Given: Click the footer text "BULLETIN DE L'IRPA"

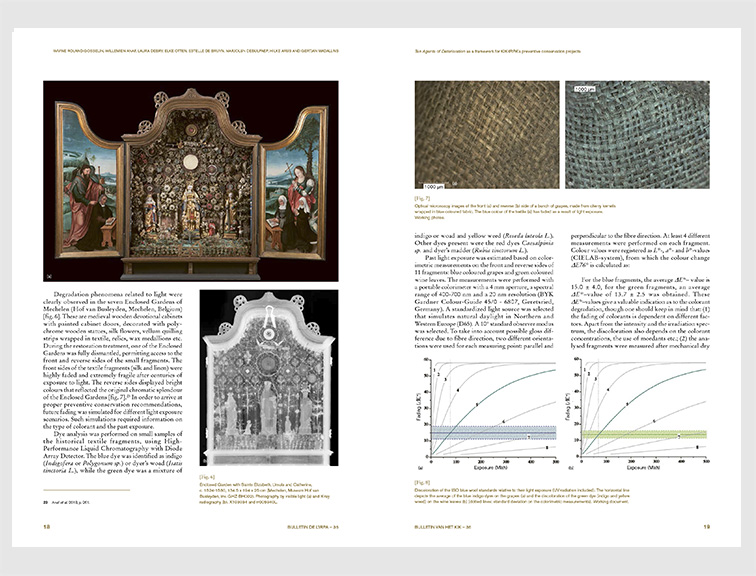Looking at the screenshot, I should [x=312, y=527].
